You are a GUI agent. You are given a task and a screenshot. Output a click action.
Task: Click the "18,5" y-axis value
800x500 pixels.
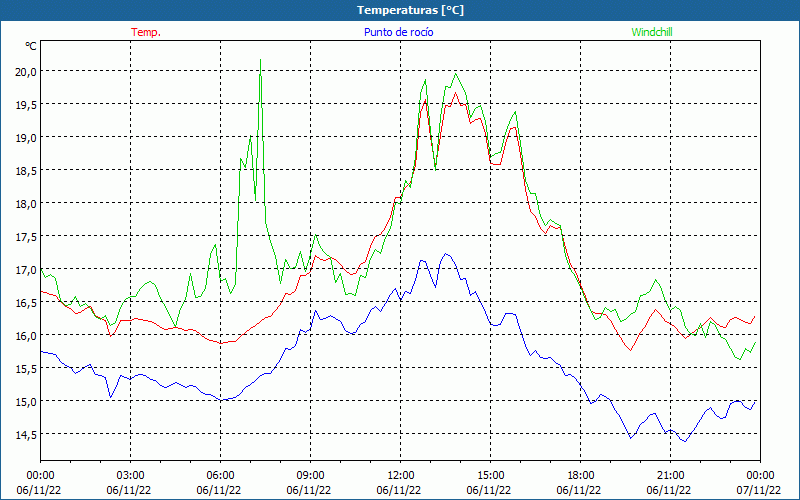(26, 170)
